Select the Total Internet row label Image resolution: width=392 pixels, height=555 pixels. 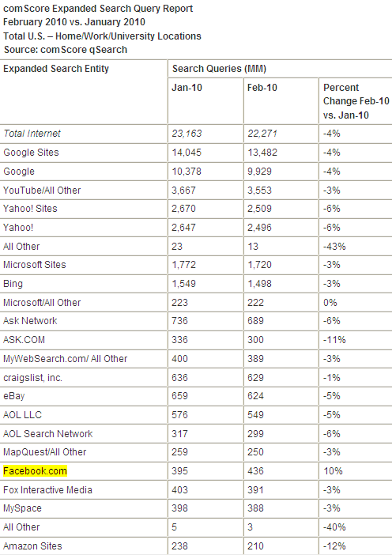tap(32, 134)
